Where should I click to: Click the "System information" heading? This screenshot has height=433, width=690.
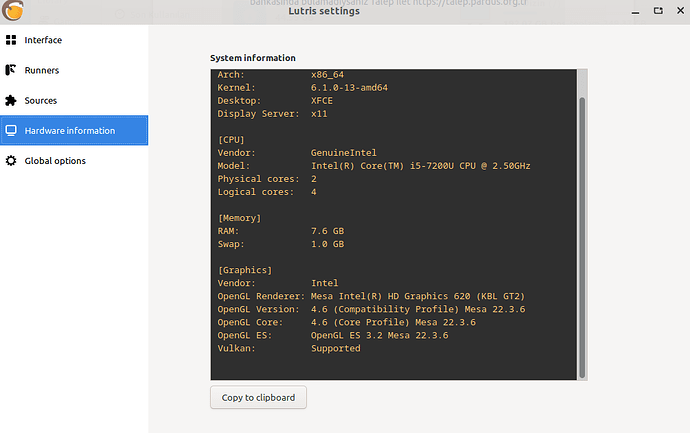tap(253, 58)
